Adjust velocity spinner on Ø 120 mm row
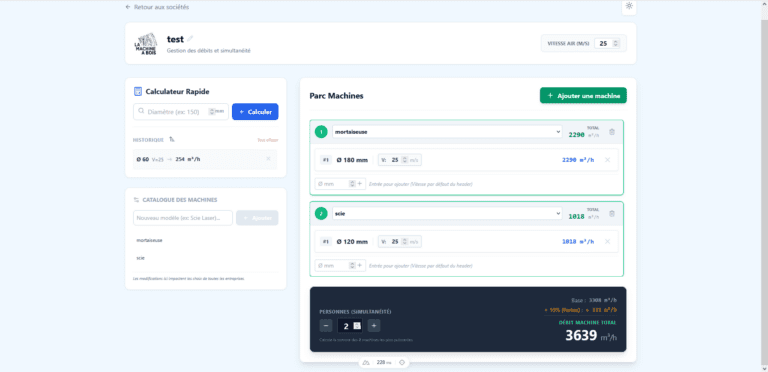 pyautogui.click(x=405, y=241)
